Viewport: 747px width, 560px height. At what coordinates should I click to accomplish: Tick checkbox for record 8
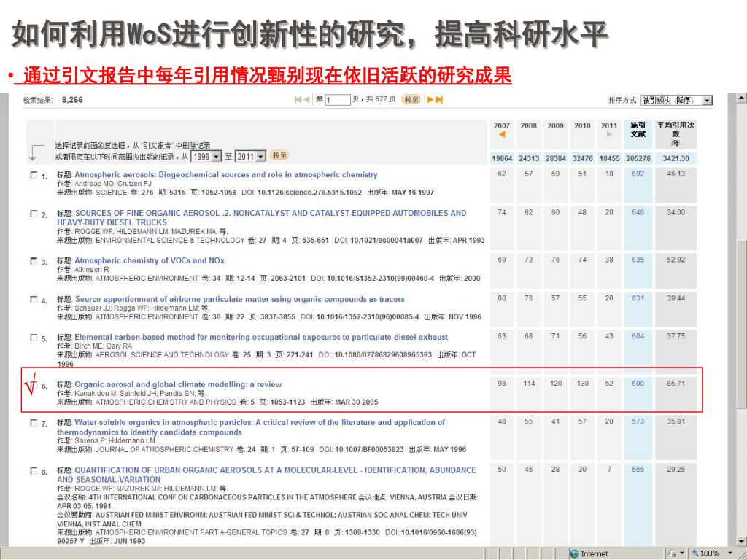pyautogui.click(x=34, y=471)
